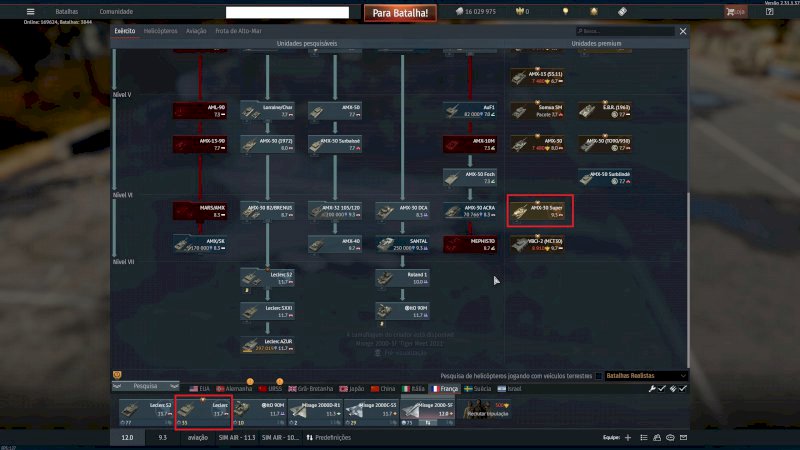The width and height of the screenshot is (800, 450).
Task: Switch to the Aviação tab
Action: [196, 31]
